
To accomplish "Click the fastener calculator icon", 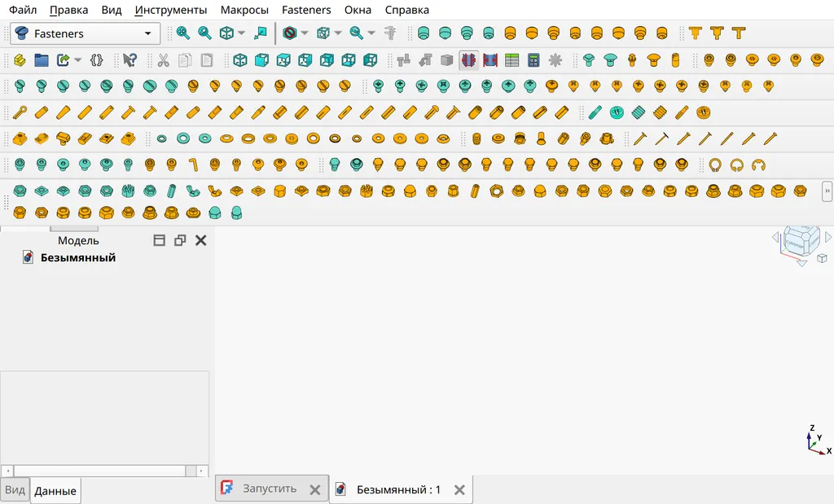I will coord(533,60).
